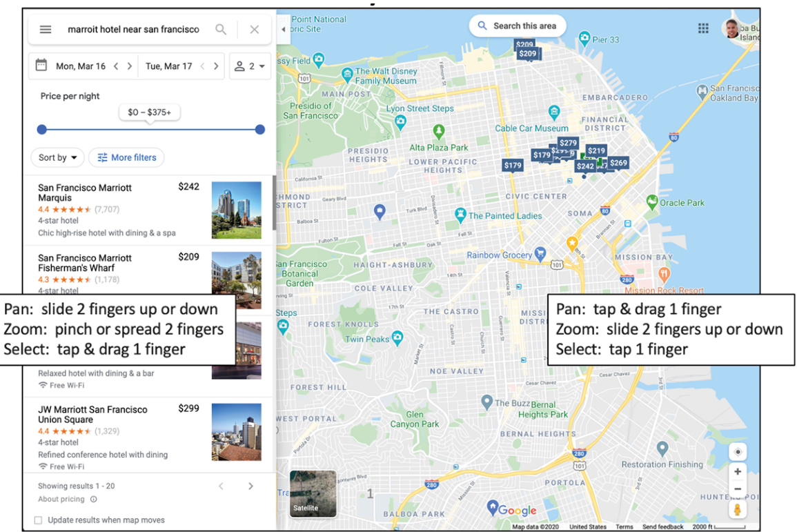Go to next day for Mon, Mar 16
Screen dimensions: 797x532
(130, 66)
